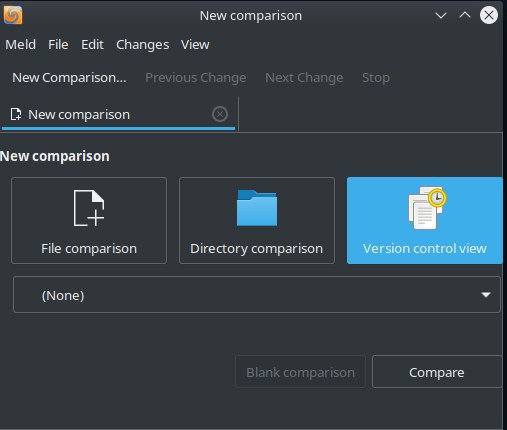Screen dimensions: 507x430
Task: Click the Compare button
Action: tap(437, 372)
